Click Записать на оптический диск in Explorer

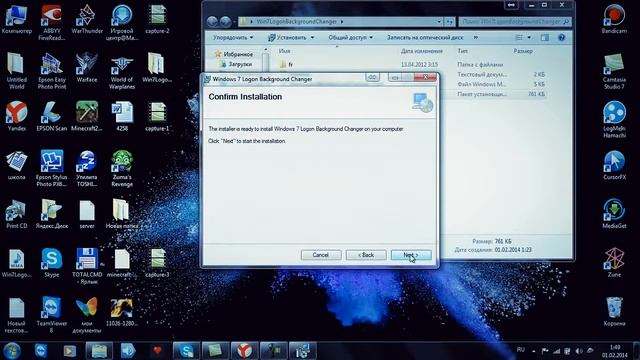click(425, 38)
